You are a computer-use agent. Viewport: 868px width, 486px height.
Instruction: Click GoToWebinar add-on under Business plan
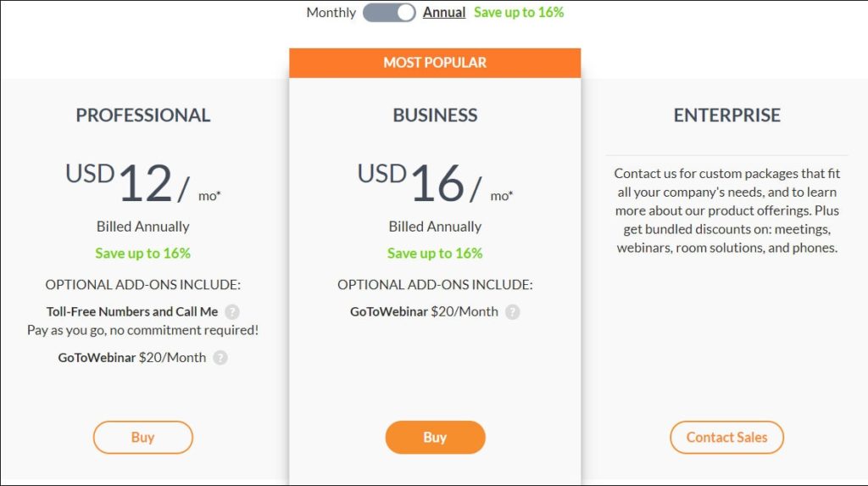click(x=424, y=311)
